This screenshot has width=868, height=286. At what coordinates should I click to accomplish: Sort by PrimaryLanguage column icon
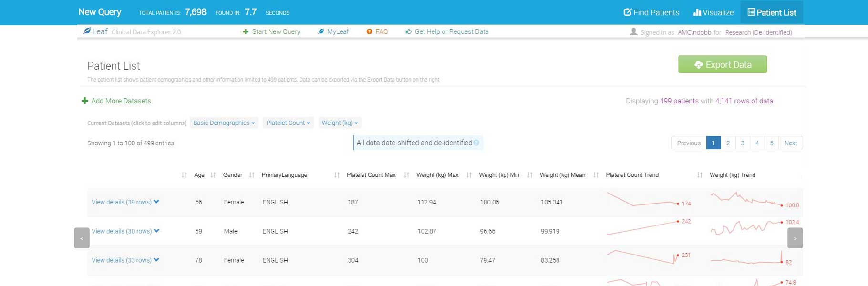(252, 175)
